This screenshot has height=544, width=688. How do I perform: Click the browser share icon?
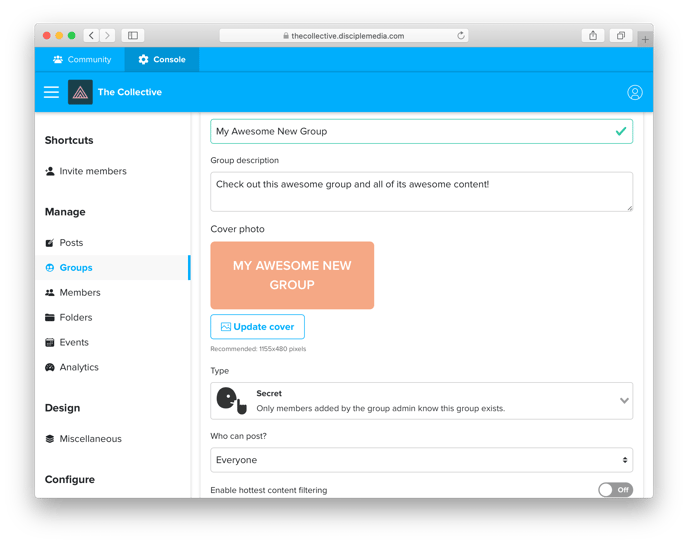(x=593, y=36)
